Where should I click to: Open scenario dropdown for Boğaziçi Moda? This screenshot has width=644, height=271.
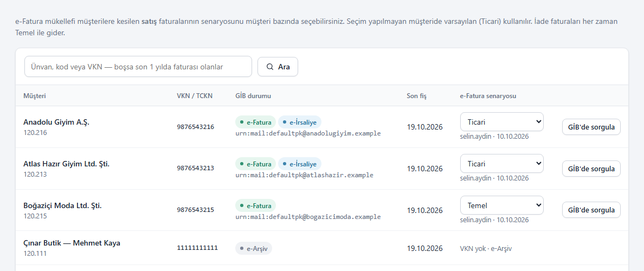point(502,205)
